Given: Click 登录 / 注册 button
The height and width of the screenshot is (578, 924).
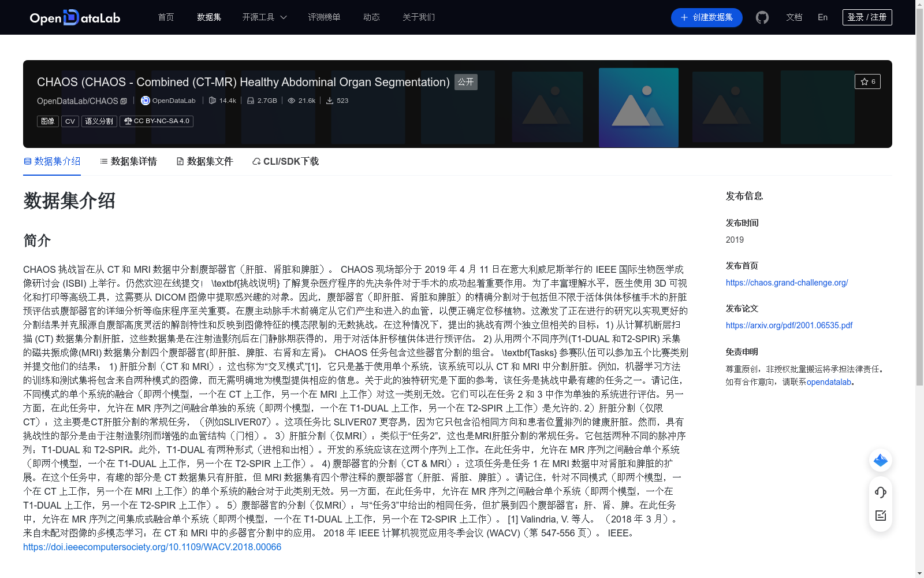Looking at the screenshot, I should tap(867, 17).
